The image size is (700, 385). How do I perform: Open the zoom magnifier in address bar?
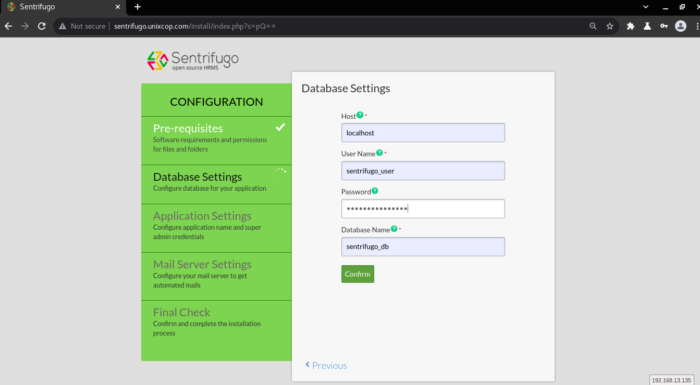593,26
